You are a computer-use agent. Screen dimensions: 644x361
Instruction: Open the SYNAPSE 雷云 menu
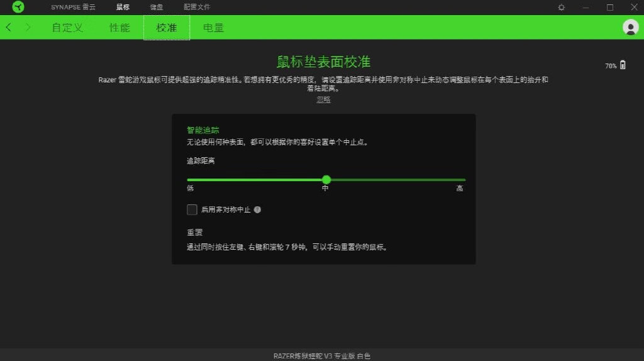click(73, 7)
